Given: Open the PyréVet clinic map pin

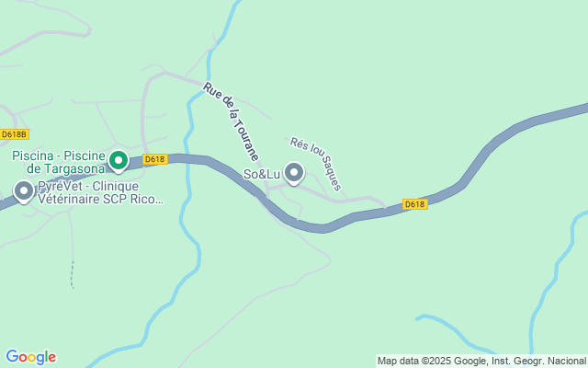Looking at the screenshot, I should pyautogui.click(x=24, y=192).
